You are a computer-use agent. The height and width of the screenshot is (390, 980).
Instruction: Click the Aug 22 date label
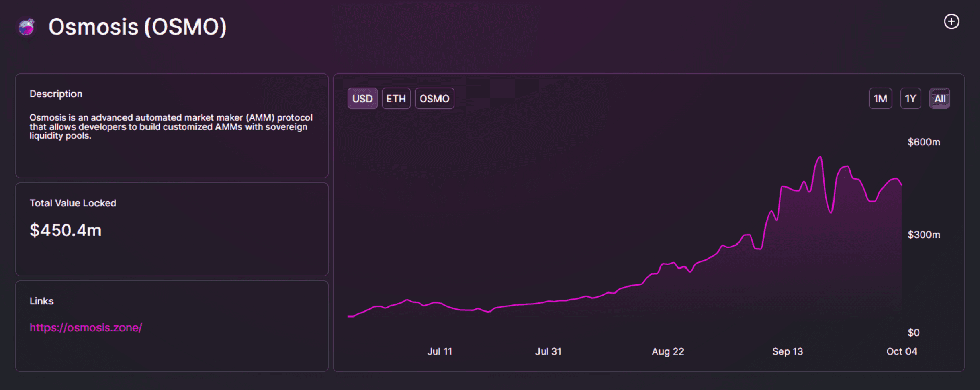[x=668, y=351]
